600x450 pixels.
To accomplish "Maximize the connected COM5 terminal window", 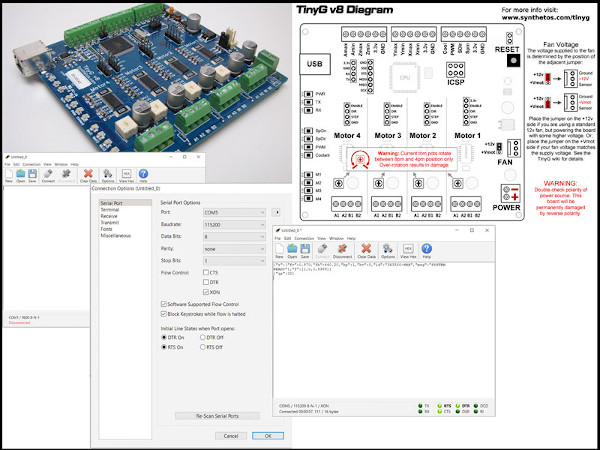I will 472,230.
